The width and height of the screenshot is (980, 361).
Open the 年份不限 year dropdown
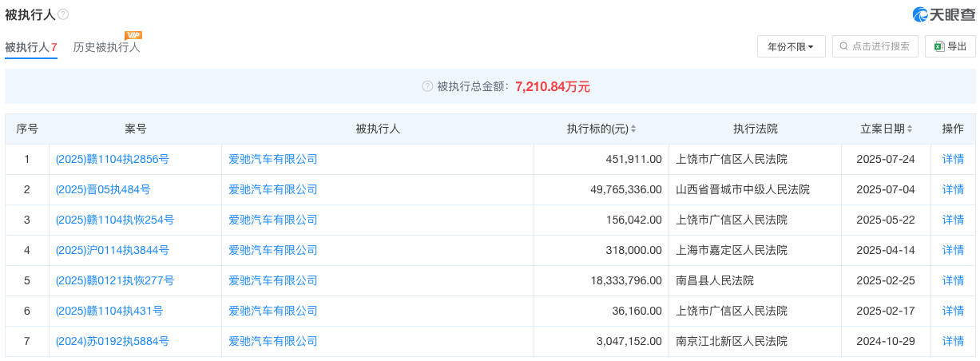pyautogui.click(x=791, y=46)
